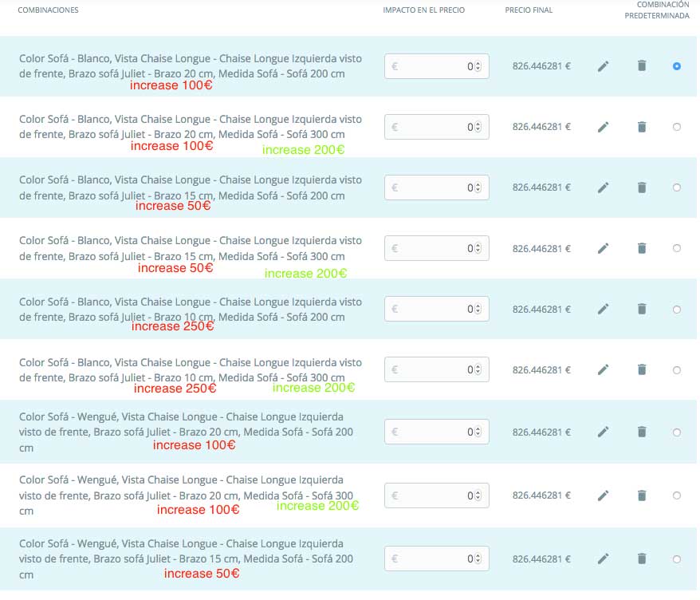This screenshot has width=700, height=600.
Task: Focus price impact field for Blanco 10 cm 200 cm
Action: (x=437, y=309)
